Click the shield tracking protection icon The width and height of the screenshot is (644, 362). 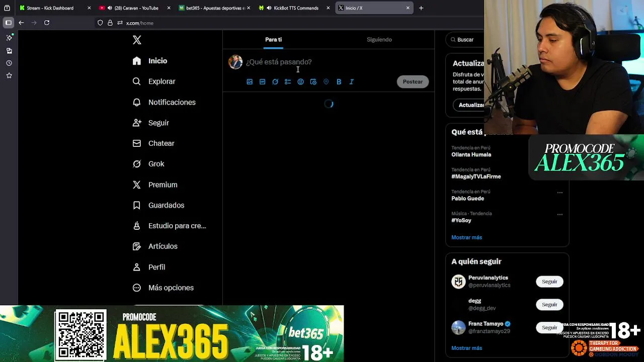click(x=100, y=23)
